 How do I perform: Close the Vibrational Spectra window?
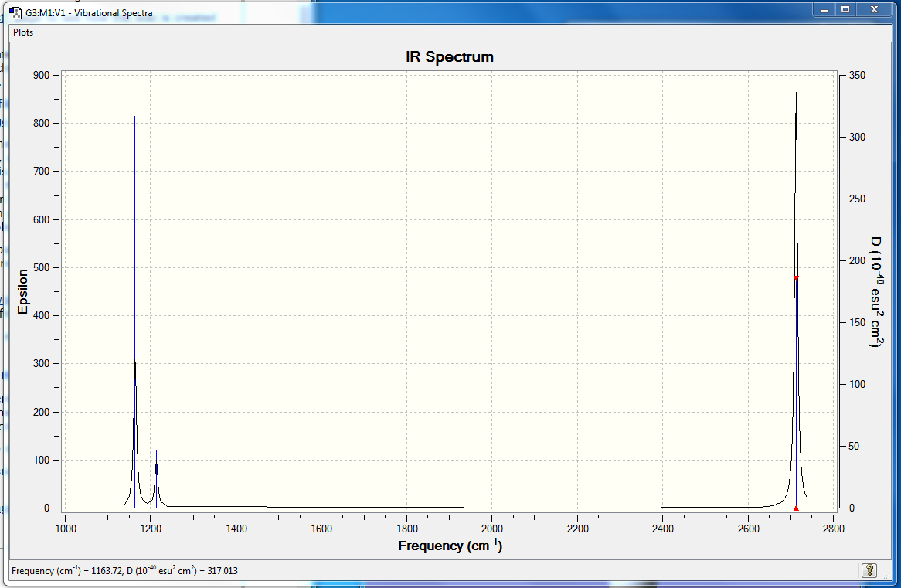874,10
